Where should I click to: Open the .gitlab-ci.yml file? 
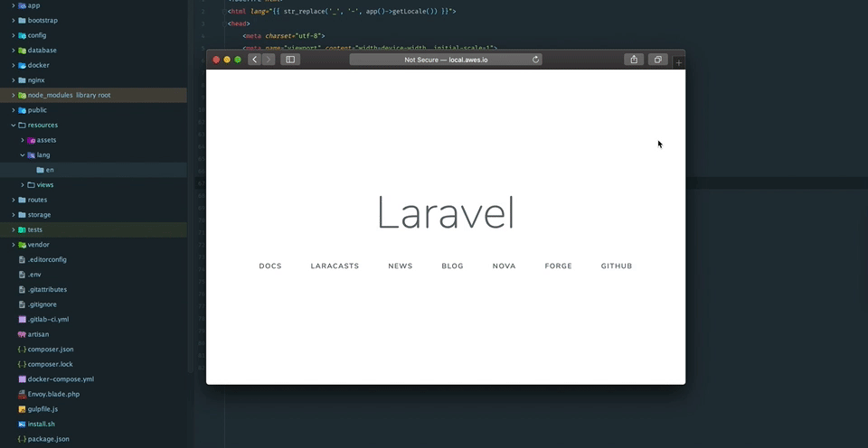tap(48, 319)
